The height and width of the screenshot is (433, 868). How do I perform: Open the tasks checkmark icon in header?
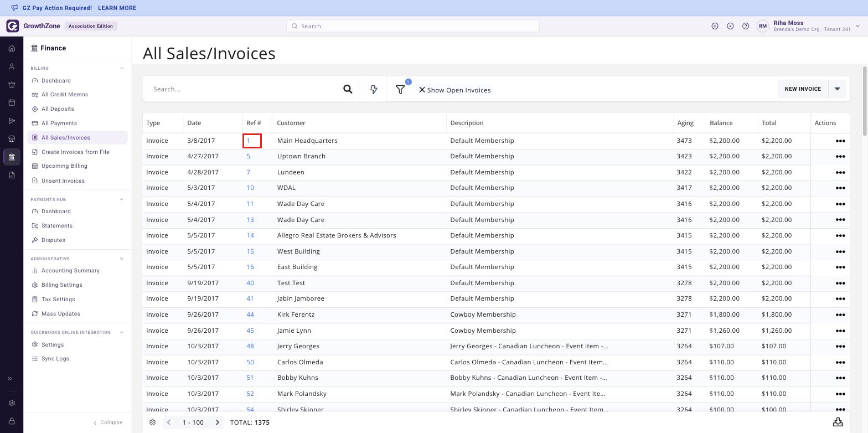pyautogui.click(x=730, y=26)
